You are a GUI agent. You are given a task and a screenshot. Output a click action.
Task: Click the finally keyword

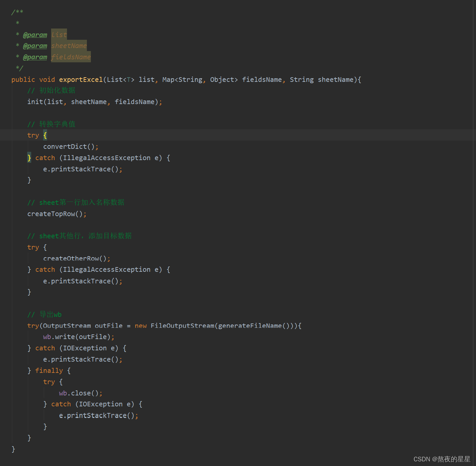(x=49, y=371)
